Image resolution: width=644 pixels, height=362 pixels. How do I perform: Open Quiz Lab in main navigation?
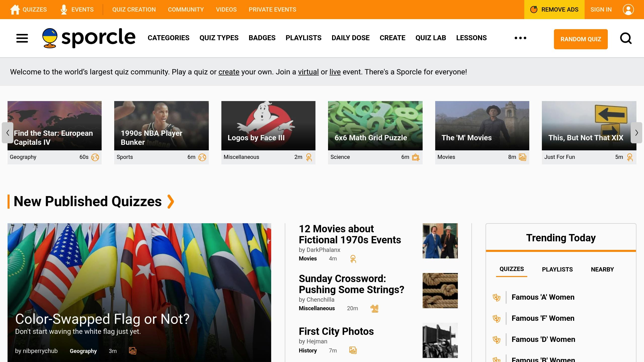pos(431,38)
